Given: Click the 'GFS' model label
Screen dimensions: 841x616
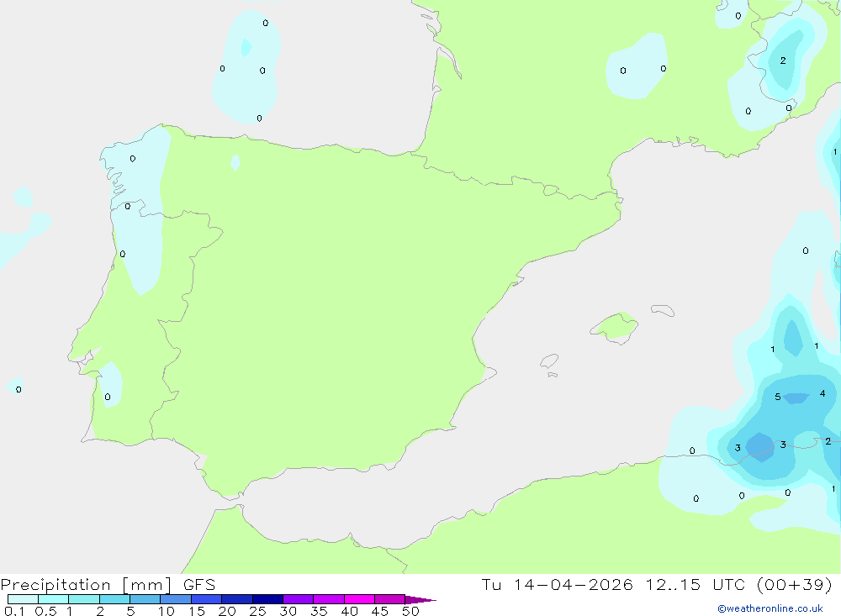Looking at the screenshot, I should pyautogui.click(x=199, y=585).
